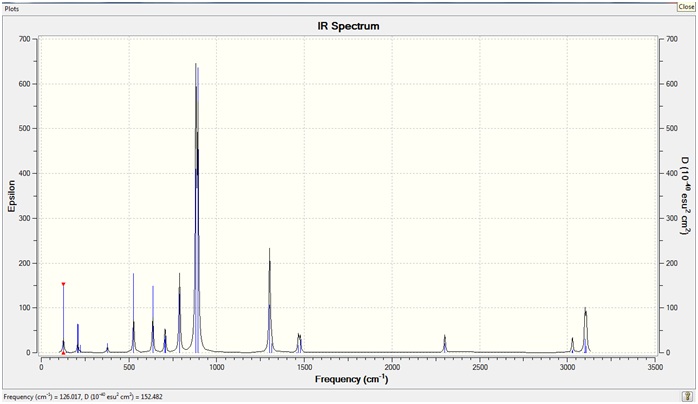Screen dimensions: 698x404
Task: Select the red marker on the frequency axis
Action: (x=63, y=353)
